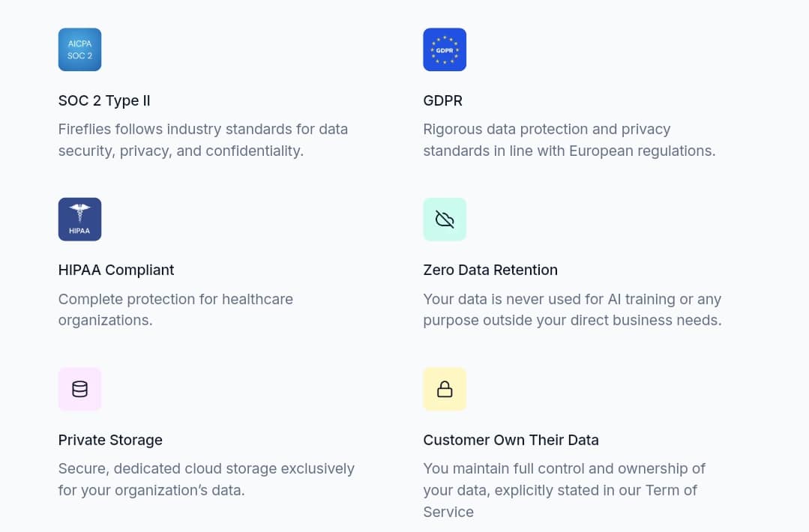This screenshot has width=809, height=532.
Task: Click the HIPAA caduceus badge icon
Action: click(79, 219)
